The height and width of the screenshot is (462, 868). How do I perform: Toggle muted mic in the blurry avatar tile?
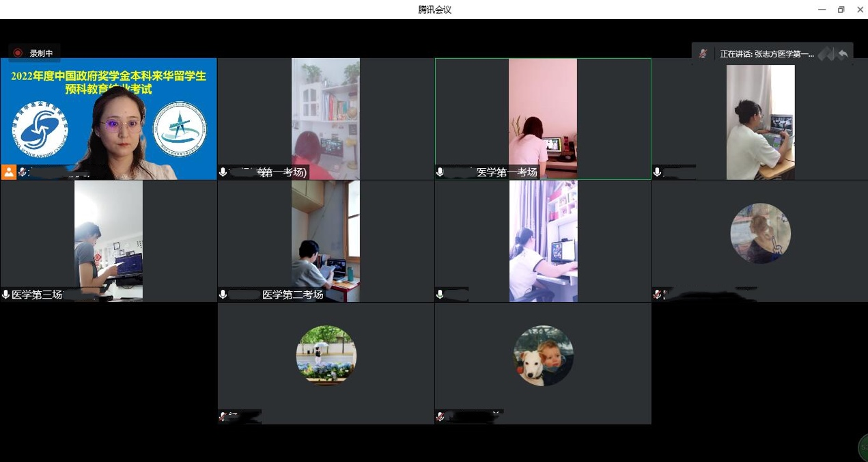click(x=658, y=295)
